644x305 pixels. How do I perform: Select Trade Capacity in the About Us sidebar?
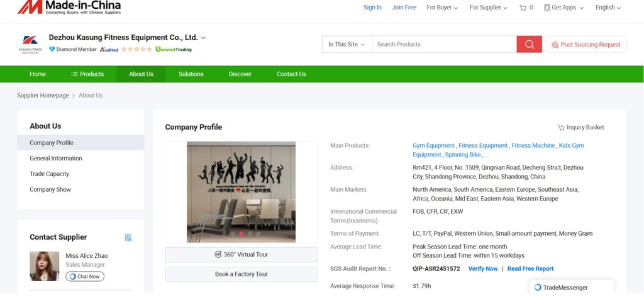click(49, 174)
